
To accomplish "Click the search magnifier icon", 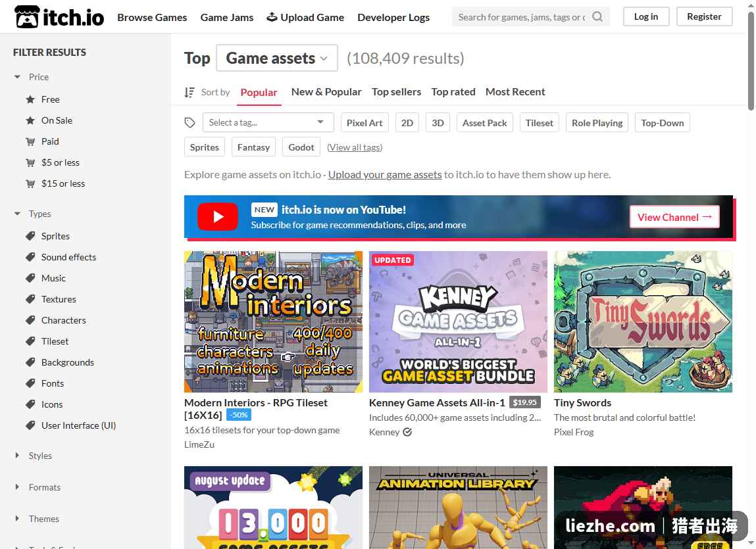I will (597, 17).
